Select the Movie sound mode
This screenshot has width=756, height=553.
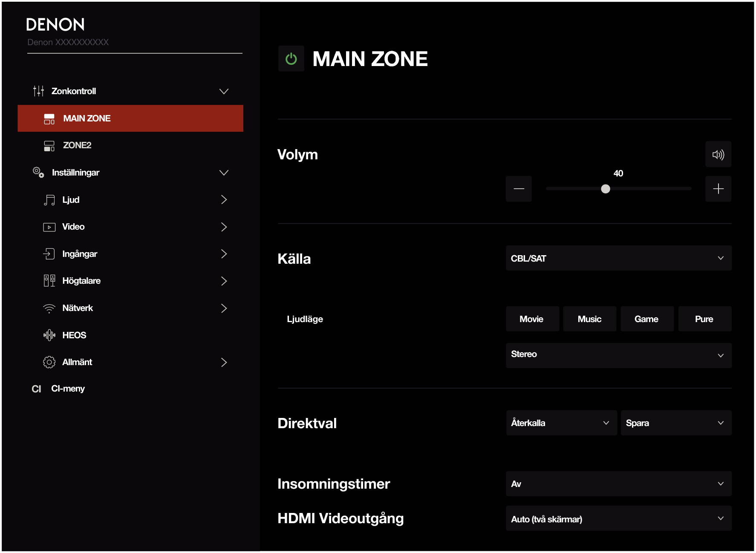532,319
